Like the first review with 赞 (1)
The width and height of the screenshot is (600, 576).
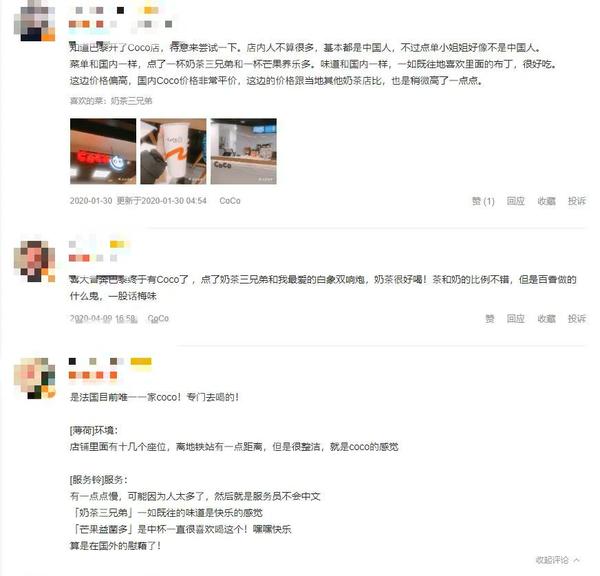[483, 201]
